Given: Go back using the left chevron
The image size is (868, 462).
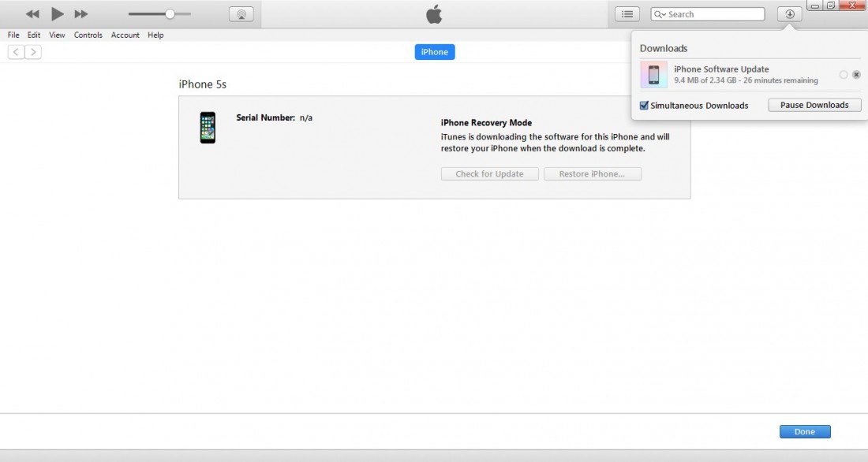Looking at the screenshot, I should click(x=16, y=52).
